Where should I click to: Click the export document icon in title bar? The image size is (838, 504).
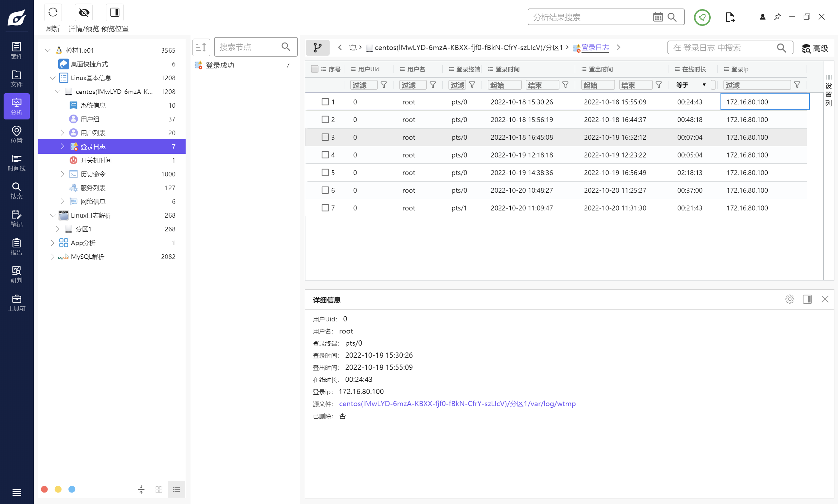click(x=730, y=17)
